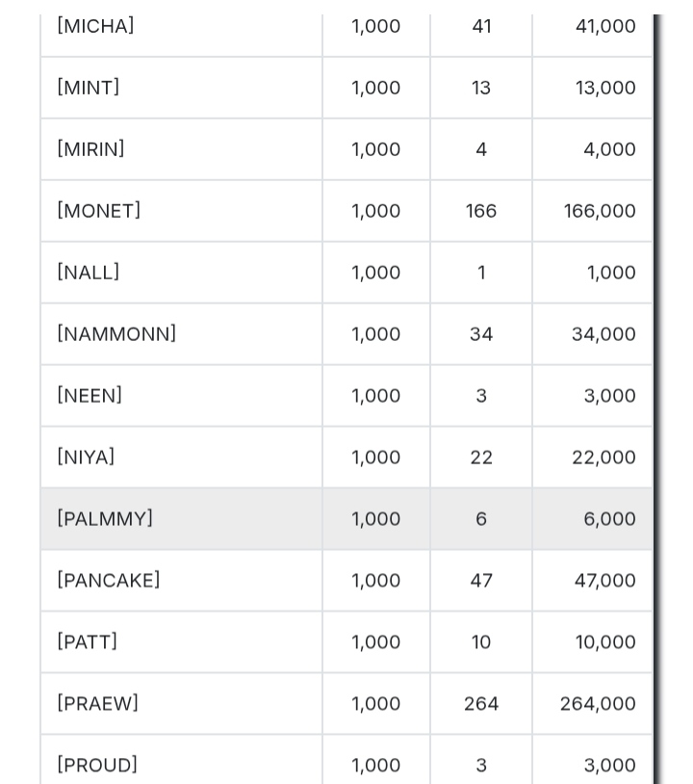Click the highlighted [PALMMY] row name
Image resolution: width=693 pixels, height=784 pixels.
point(105,519)
